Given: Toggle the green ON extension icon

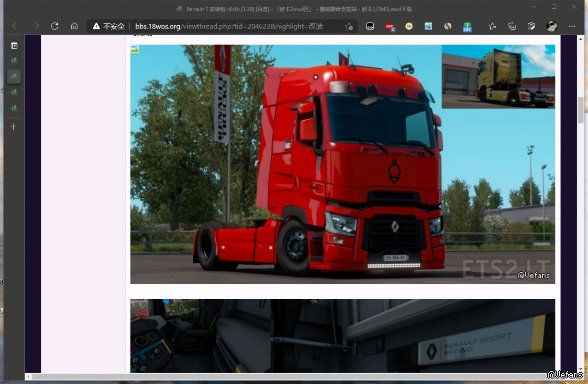Looking at the screenshot, I should (467, 26).
